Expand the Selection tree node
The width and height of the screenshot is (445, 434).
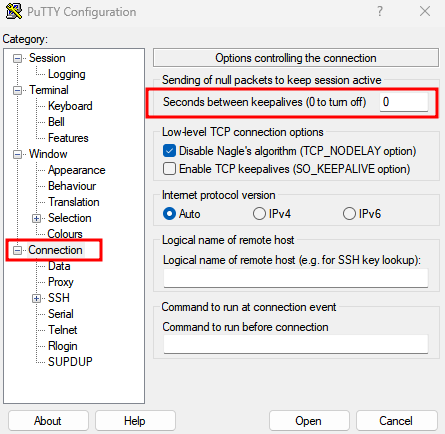pyautogui.click(x=36, y=219)
